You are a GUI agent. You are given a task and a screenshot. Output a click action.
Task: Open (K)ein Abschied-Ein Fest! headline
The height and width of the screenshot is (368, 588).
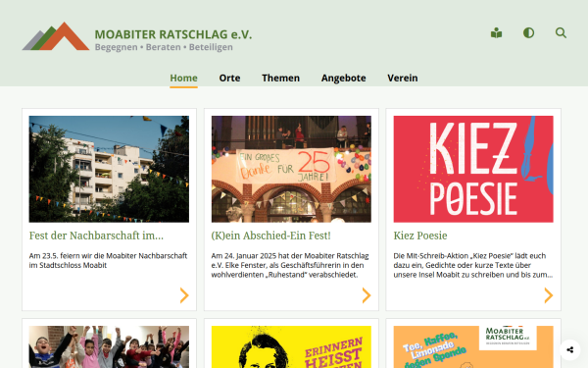[x=270, y=236]
